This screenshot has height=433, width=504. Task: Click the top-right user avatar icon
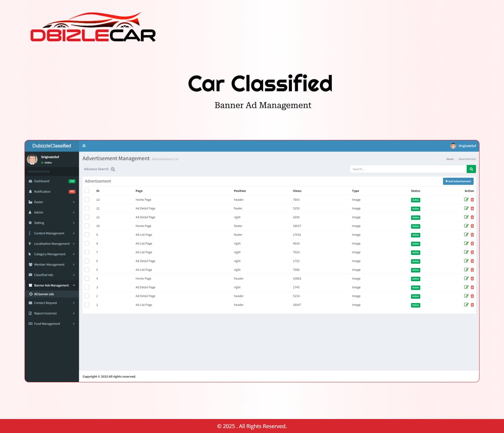[453, 146]
